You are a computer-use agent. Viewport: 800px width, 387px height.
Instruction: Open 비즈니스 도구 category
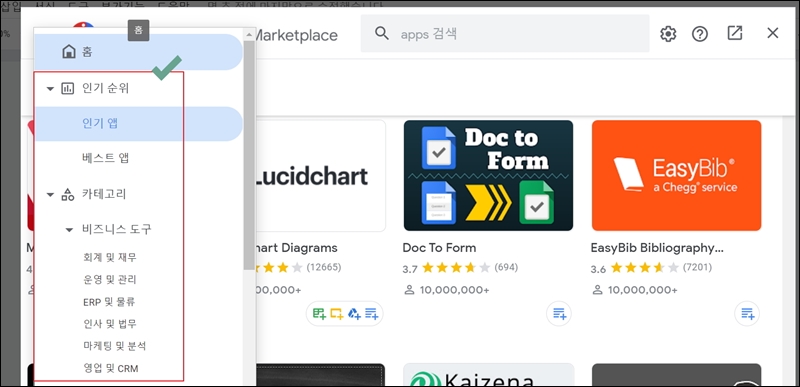116,229
